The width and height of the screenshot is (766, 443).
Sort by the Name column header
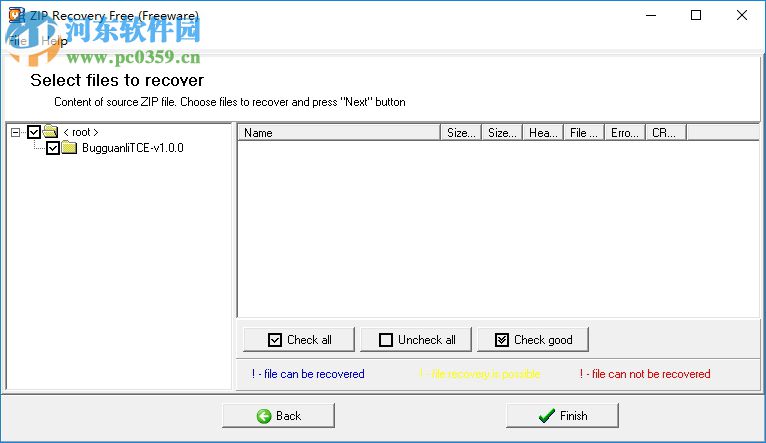[x=339, y=133]
